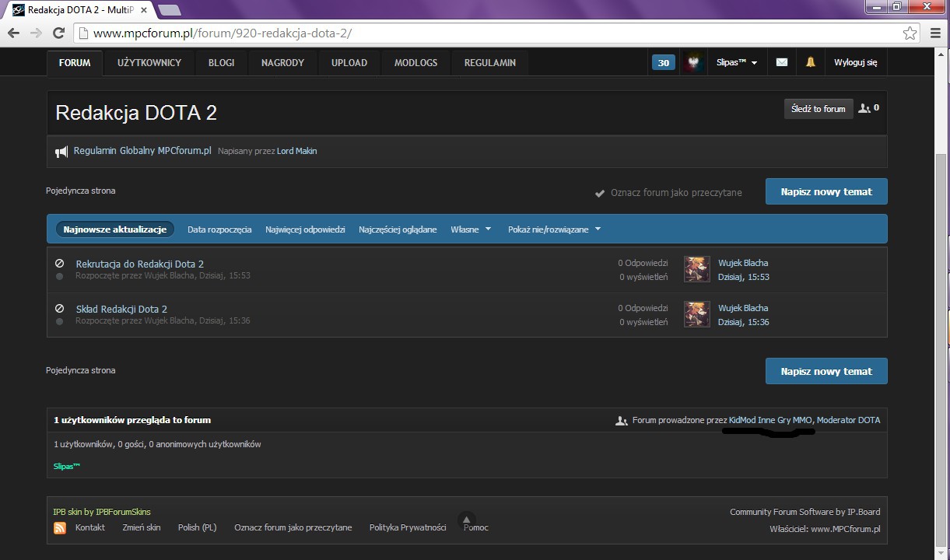Image resolution: width=950 pixels, height=560 pixels.
Task: Click Wujek Blacha avatar in the Skład Redakcji row
Action: click(697, 314)
